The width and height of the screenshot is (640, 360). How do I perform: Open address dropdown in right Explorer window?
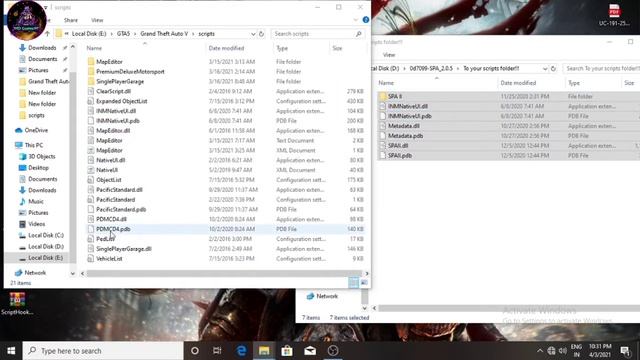point(545,69)
